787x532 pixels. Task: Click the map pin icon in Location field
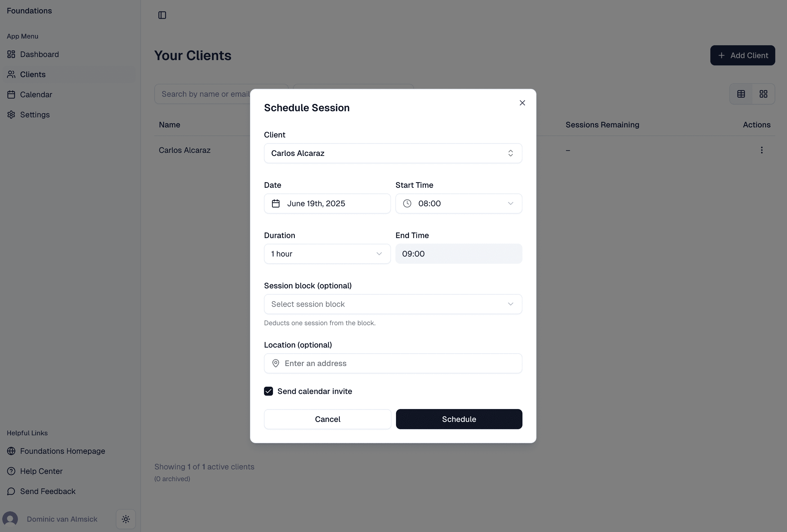tap(276, 363)
